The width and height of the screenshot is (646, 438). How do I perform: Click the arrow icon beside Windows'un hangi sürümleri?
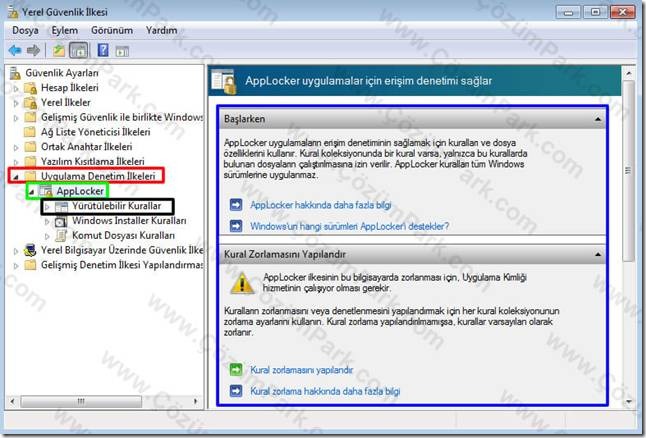(x=236, y=226)
